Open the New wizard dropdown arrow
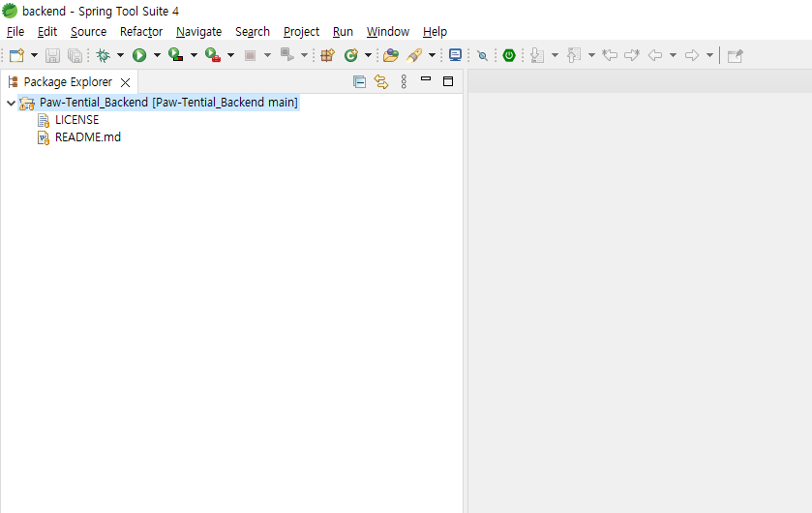Screen dimensions: 812x513 pyautogui.click(x=34, y=55)
